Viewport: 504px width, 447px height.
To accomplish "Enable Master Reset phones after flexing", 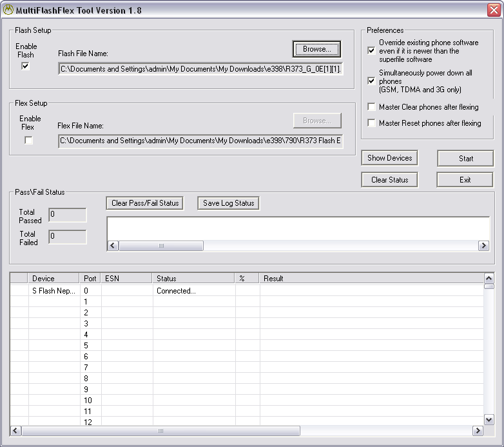I will coord(371,123).
